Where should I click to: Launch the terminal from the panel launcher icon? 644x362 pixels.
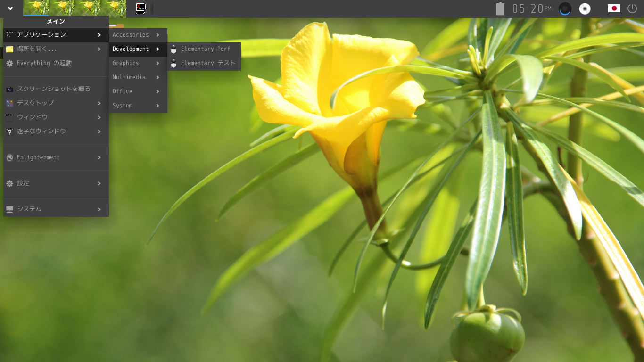click(x=140, y=8)
